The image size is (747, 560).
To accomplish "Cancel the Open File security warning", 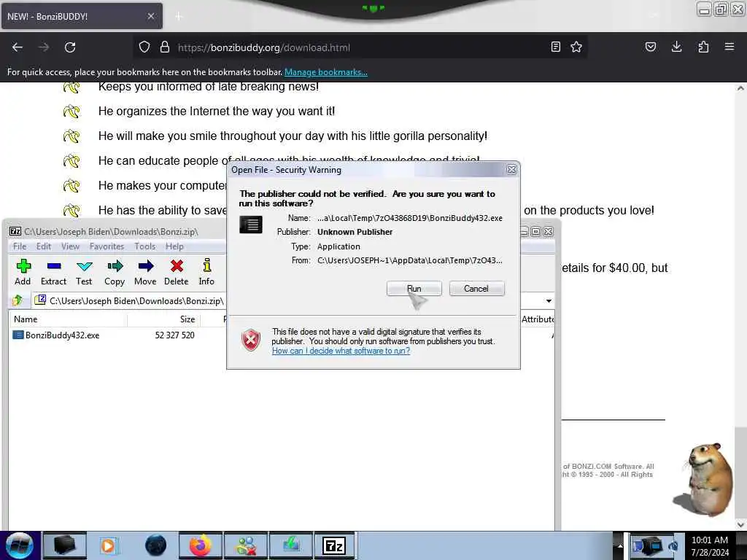I will click(x=476, y=289).
